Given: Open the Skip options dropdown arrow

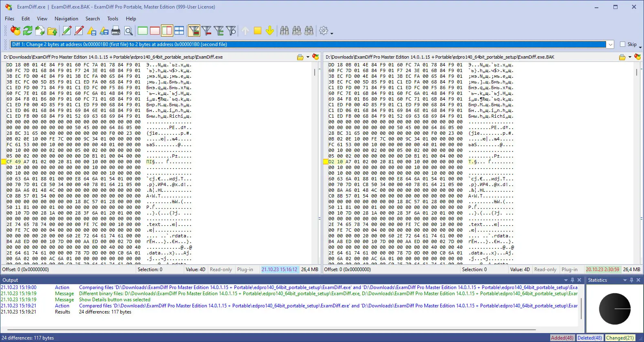Looking at the screenshot, I should tap(640, 47).
